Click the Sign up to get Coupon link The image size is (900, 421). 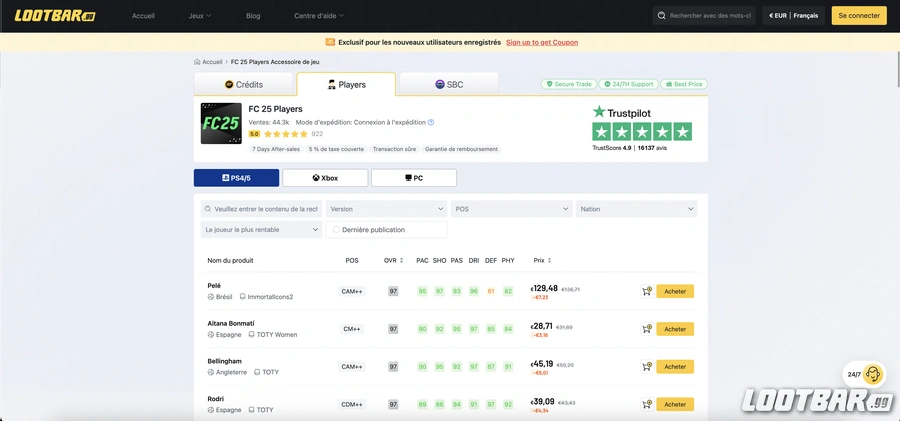[x=542, y=43]
